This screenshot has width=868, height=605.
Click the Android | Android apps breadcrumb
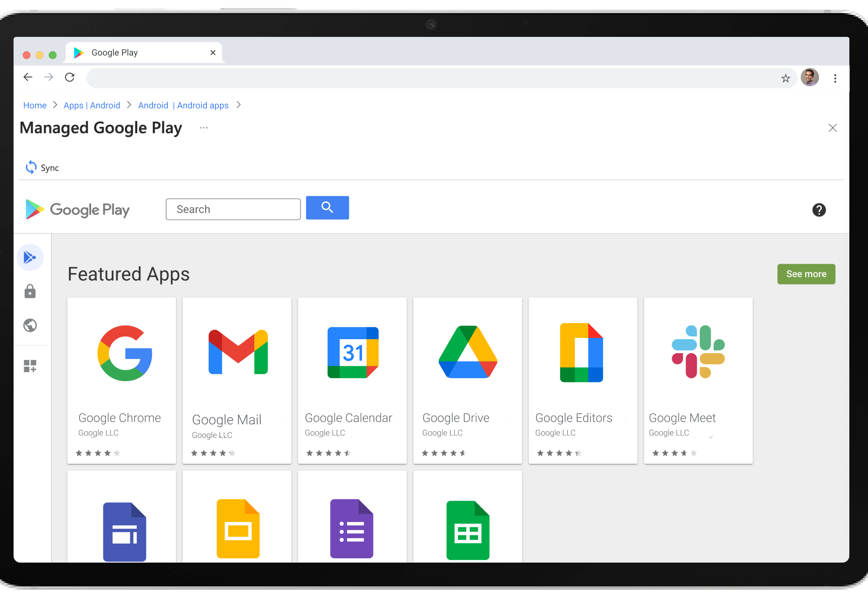tap(184, 105)
